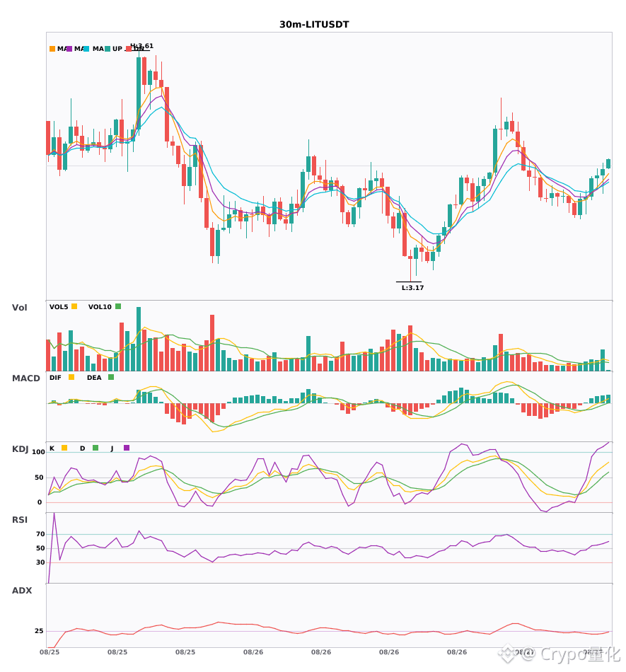Click the 30 level on RSI axis
The image size is (626, 672).
click(x=40, y=562)
